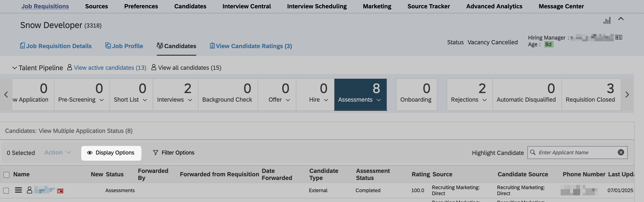This screenshot has height=202, width=644.
Task: Switch to the Job Profile tab
Action: (x=124, y=46)
